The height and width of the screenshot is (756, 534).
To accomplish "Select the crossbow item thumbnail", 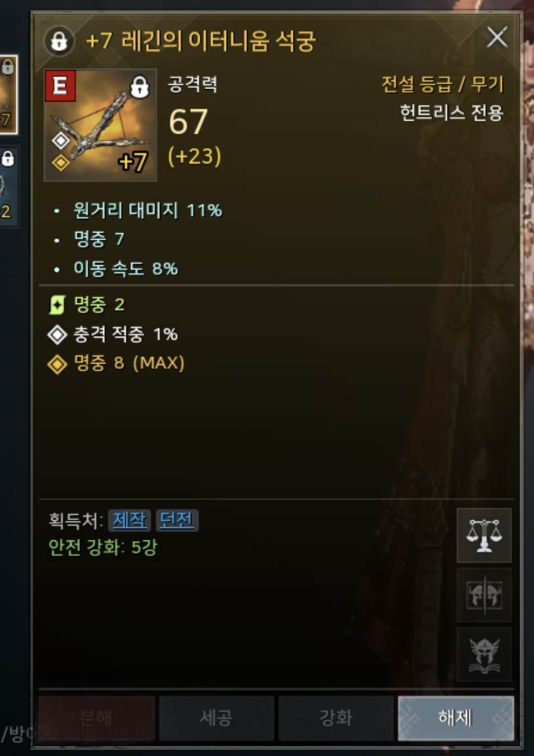I will 100,125.
